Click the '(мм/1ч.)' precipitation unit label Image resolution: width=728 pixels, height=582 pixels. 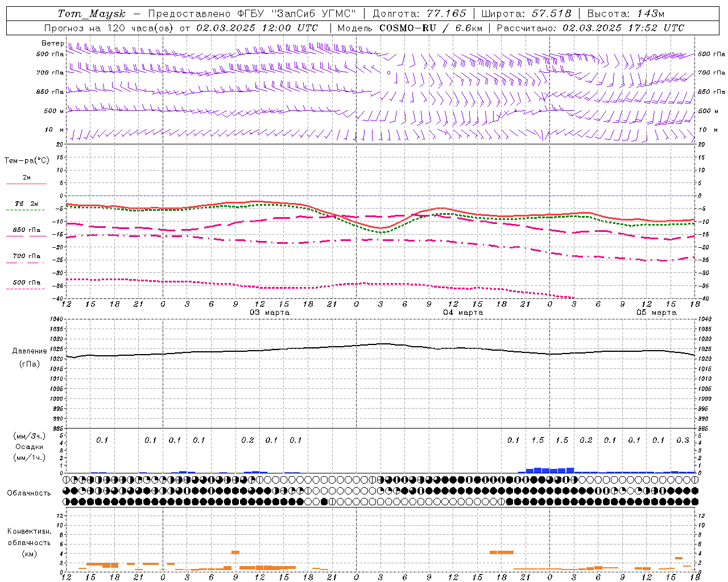click(x=30, y=458)
